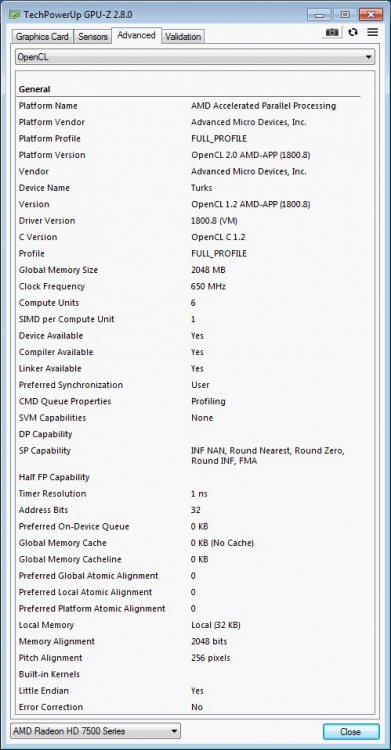The image size is (391, 750).
Task: Click SIMD per Compute Unit label
Action: 67,319
